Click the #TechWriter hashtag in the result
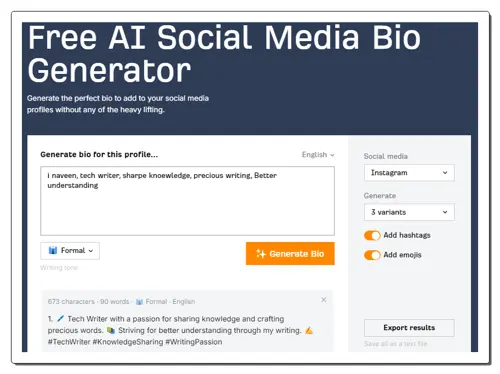The width and height of the screenshot is (500, 374). (x=69, y=342)
